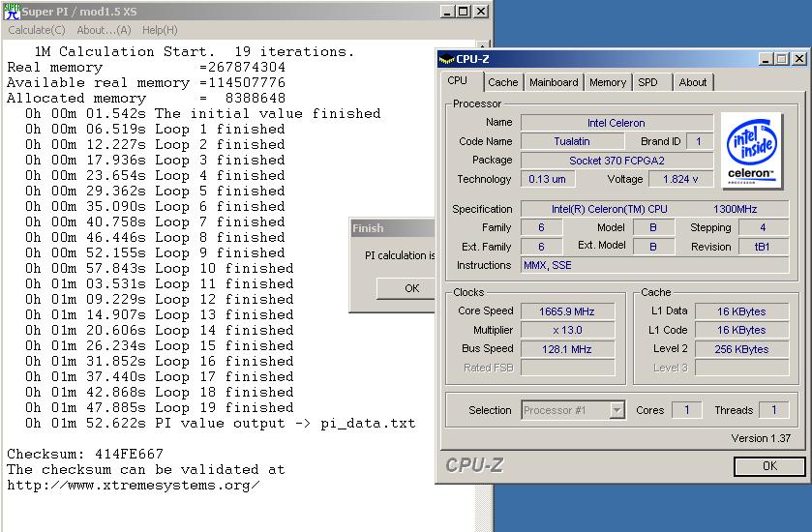Screen dimensions: 812x532
Task: Click the Code Name field Tualatin
Action: coord(572,141)
